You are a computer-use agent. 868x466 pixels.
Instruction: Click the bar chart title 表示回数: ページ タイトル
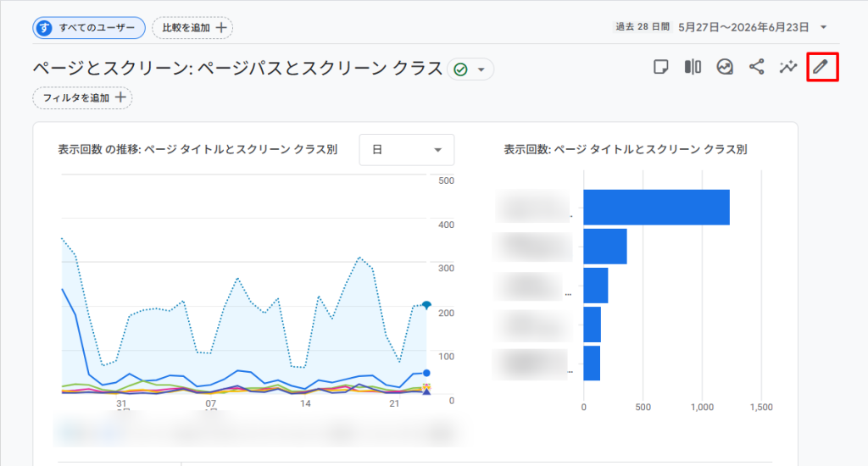coord(626,149)
